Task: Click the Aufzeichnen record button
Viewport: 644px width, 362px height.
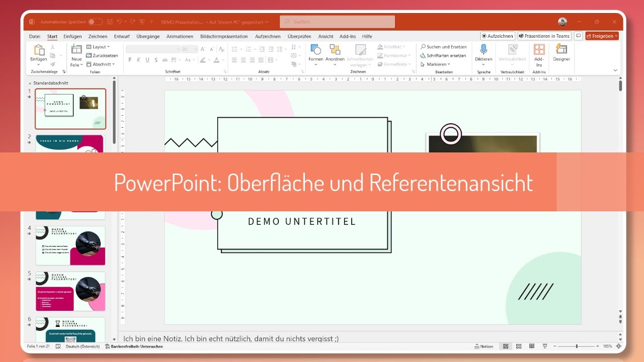Action: pyautogui.click(x=498, y=36)
